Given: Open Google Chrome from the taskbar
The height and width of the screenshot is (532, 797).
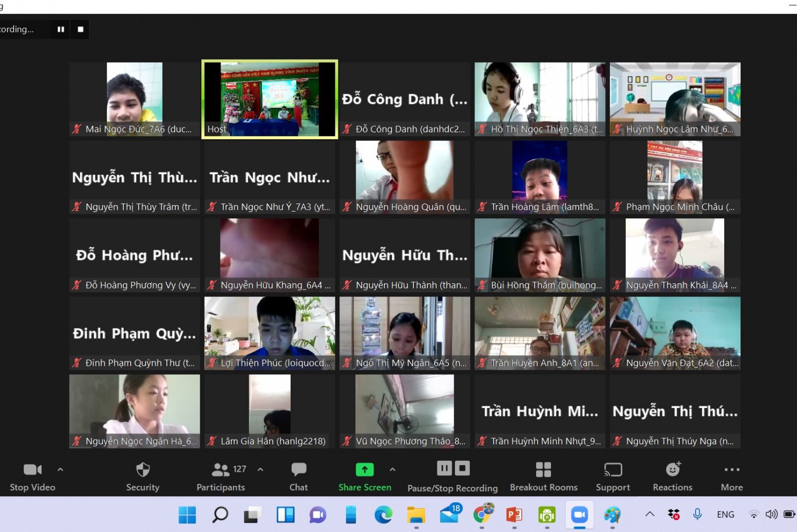Looking at the screenshot, I should (x=482, y=514).
